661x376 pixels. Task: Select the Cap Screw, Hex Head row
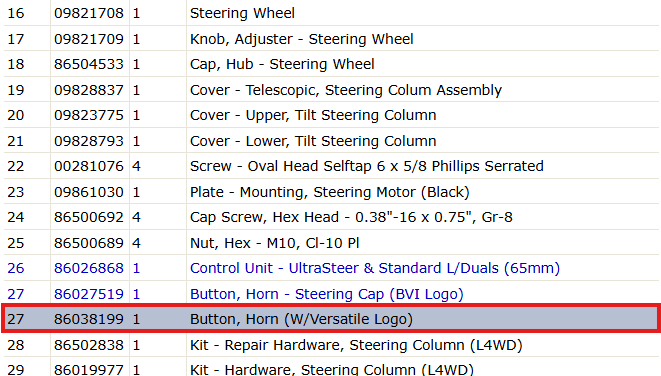pos(331,217)
